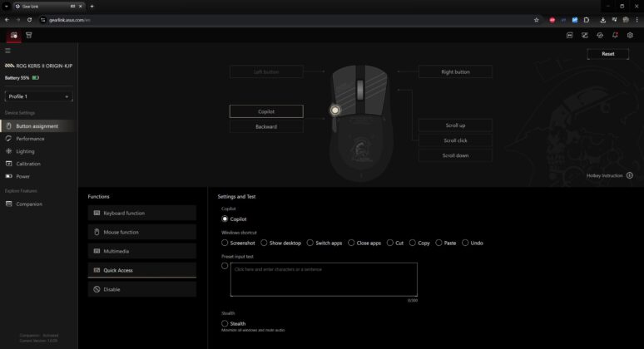Select the Scroll down assignment box
This screenshot has width=644, height=349.
coord(455,155)
